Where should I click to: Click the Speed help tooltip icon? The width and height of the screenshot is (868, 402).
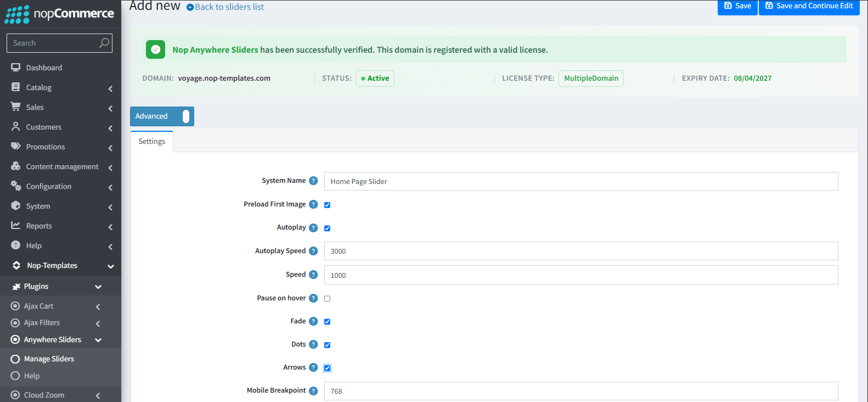pos(313,275)
